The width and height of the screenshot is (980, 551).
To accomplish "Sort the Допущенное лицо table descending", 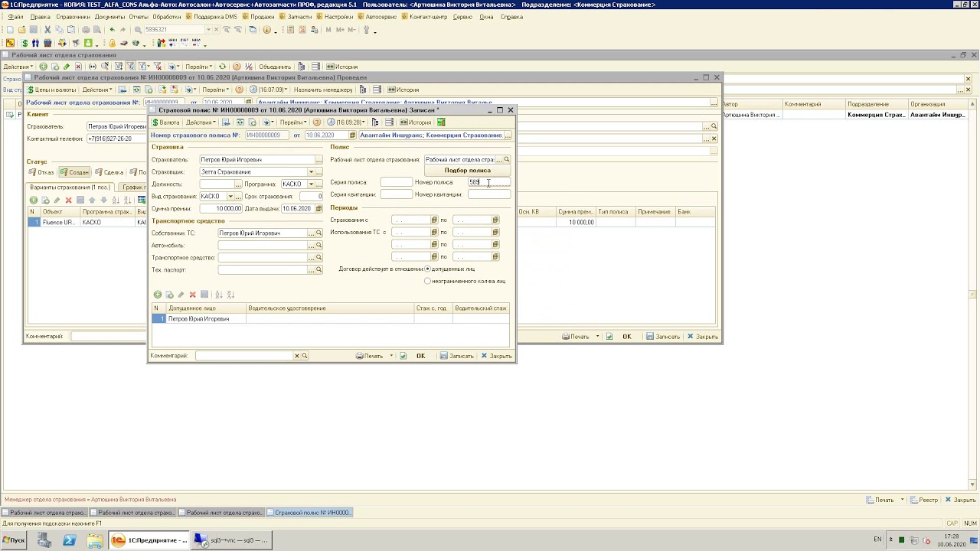I will [230, 295].
